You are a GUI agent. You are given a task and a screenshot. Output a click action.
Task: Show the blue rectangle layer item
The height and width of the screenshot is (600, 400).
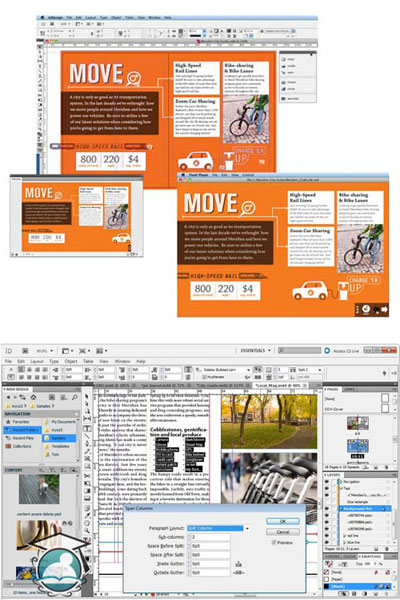click(x=327, y=502)
